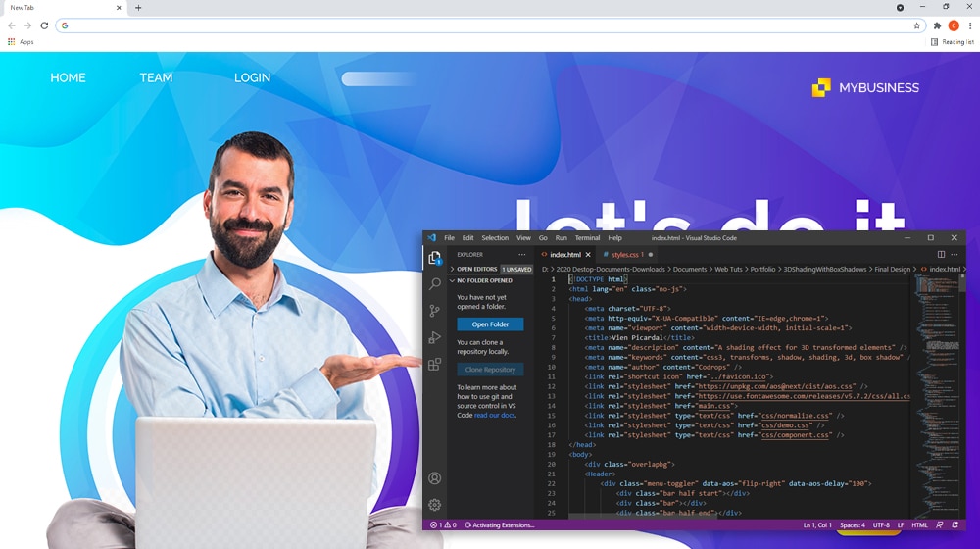The height and width of the screenshot is (549, 980).
Task: Bookmark this tab with the star icon
Action: 917,25
